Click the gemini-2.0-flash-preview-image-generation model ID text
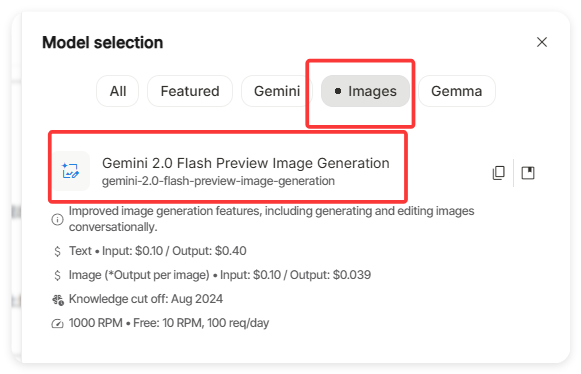 click(x=218, y=181)
